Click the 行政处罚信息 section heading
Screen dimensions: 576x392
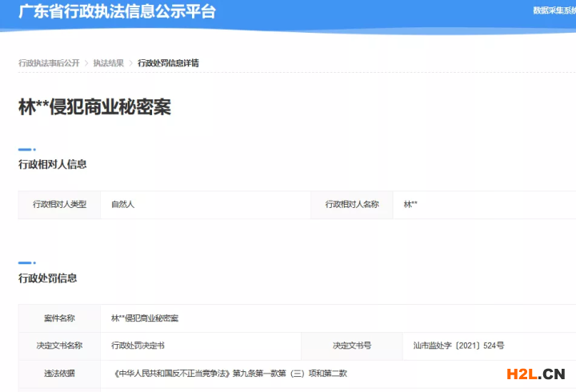click(x=48, y=278)
